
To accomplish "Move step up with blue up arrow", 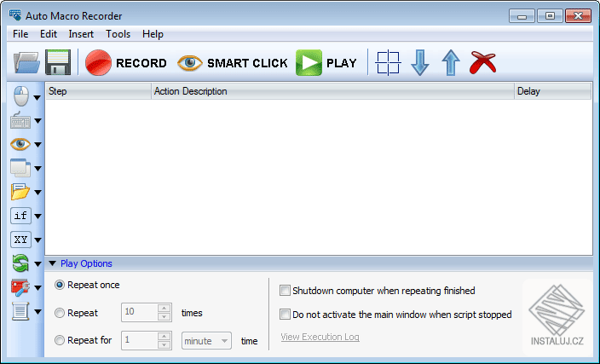I will 451,63.
